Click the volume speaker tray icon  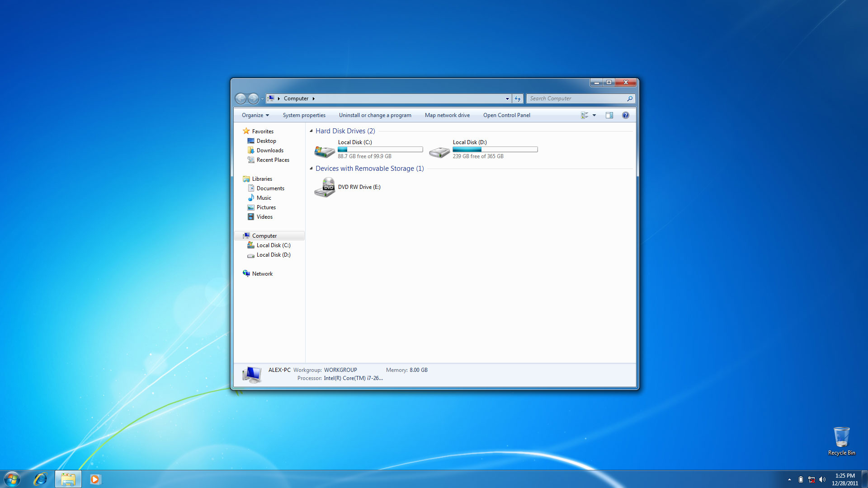click(x=822, y=479)
